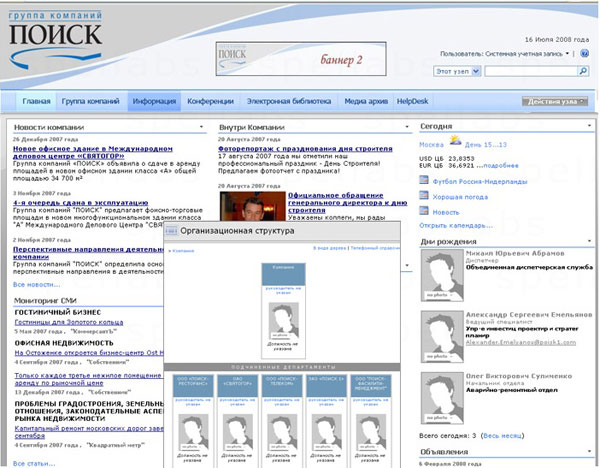Open the Новое офисное здание news article
Screen dimensions: 600x468
coord(93,152)
